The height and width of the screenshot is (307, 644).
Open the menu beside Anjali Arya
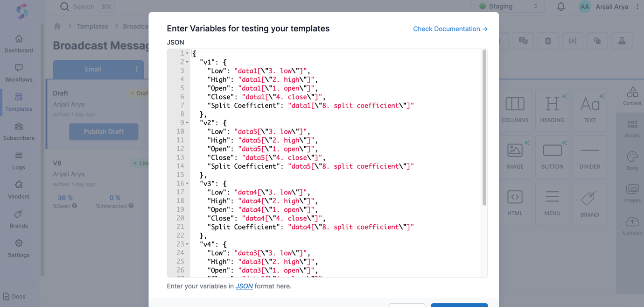point(637,7)
